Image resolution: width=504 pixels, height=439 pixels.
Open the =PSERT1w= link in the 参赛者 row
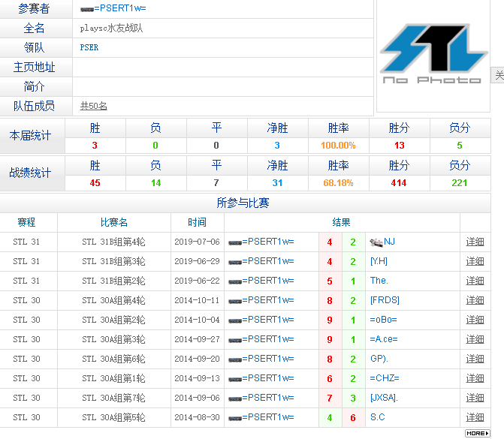tap(120, 8)
